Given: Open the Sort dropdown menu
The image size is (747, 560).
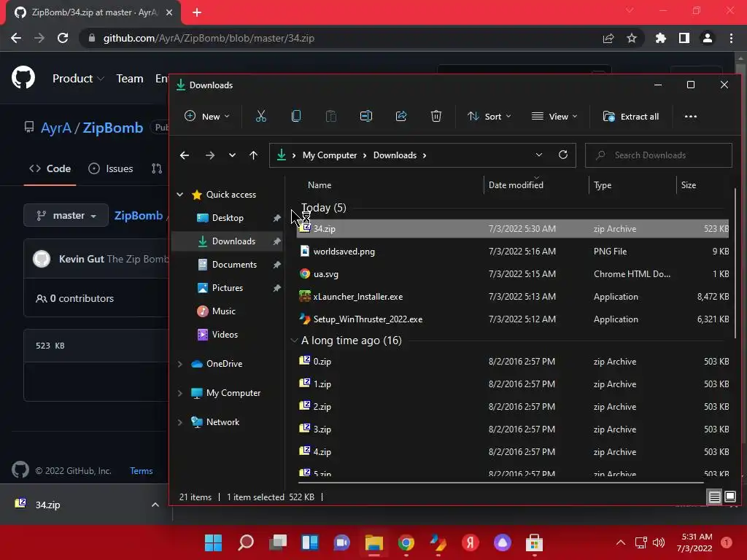Looking at the screenshot, I should (x=489, y=116).
